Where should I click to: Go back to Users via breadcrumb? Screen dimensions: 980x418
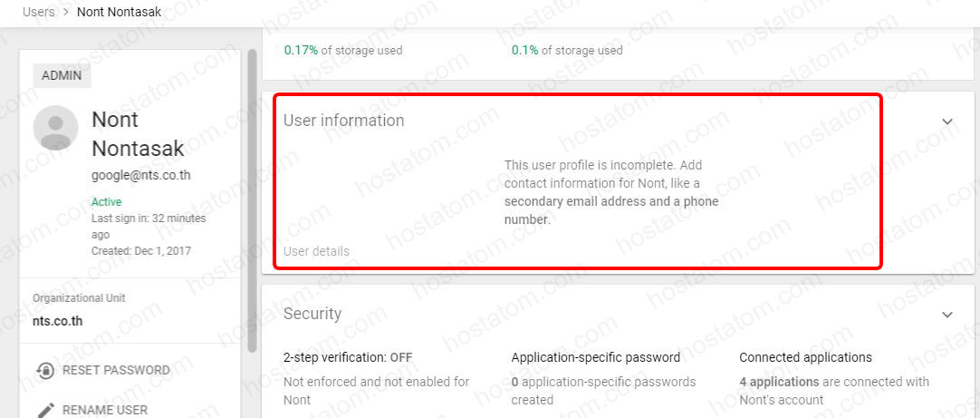click(38, 12)
